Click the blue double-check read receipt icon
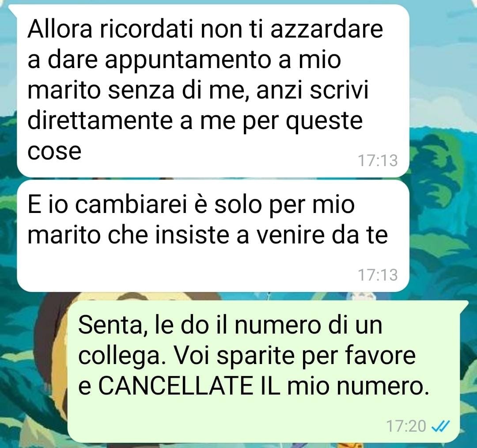Image resolution: width=477 pixels, height=448 pixels. pyautogui.click(x=441, y=426)
